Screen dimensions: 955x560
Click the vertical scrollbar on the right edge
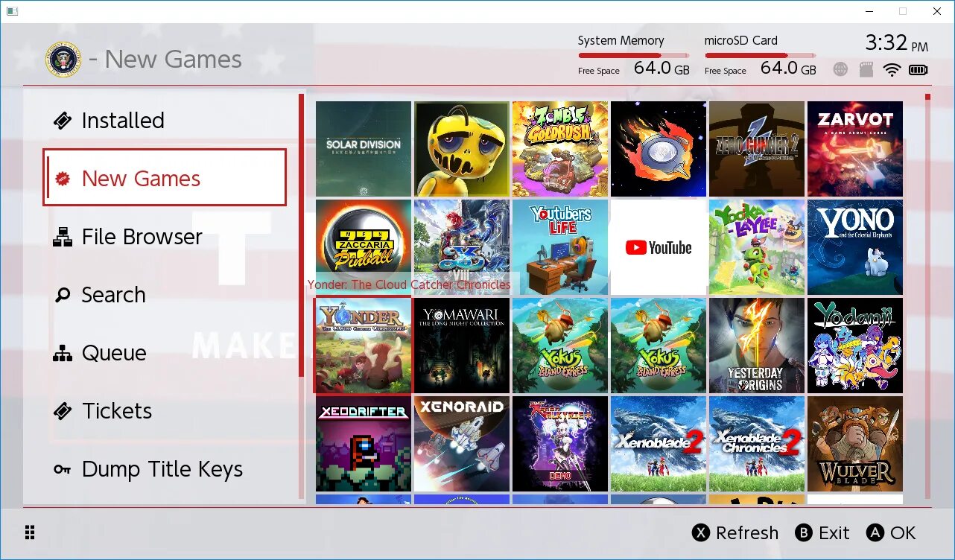926,298
